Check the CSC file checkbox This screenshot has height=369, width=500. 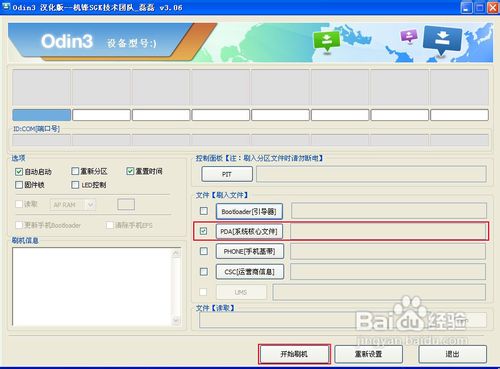pos(204,272)
